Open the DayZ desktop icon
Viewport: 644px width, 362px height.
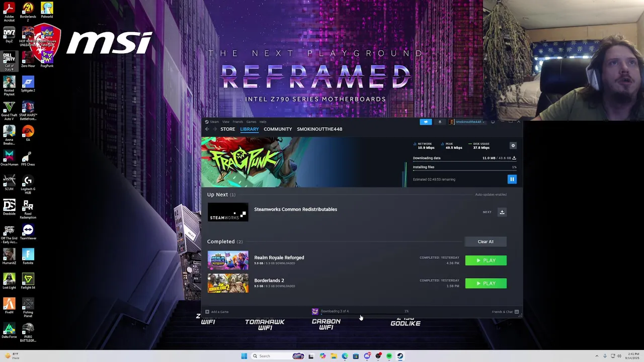pyautogui.click(x=9, y=35)
